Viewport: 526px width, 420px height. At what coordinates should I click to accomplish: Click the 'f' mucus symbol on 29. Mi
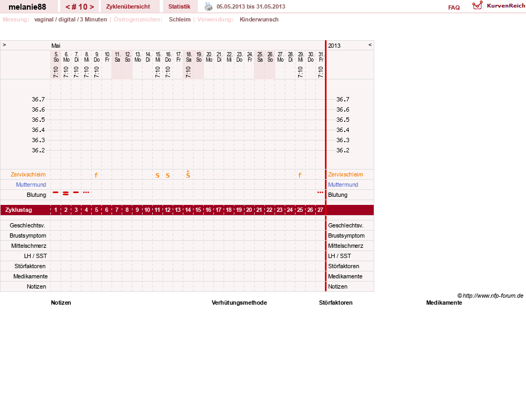[300, 175]
